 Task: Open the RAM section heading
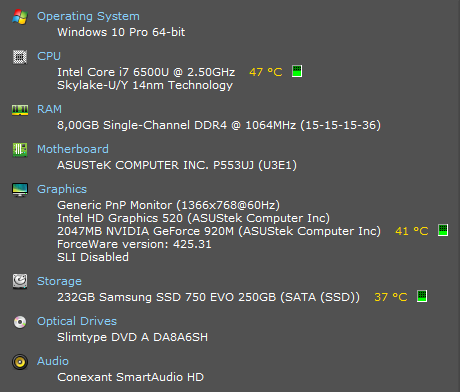49,109
